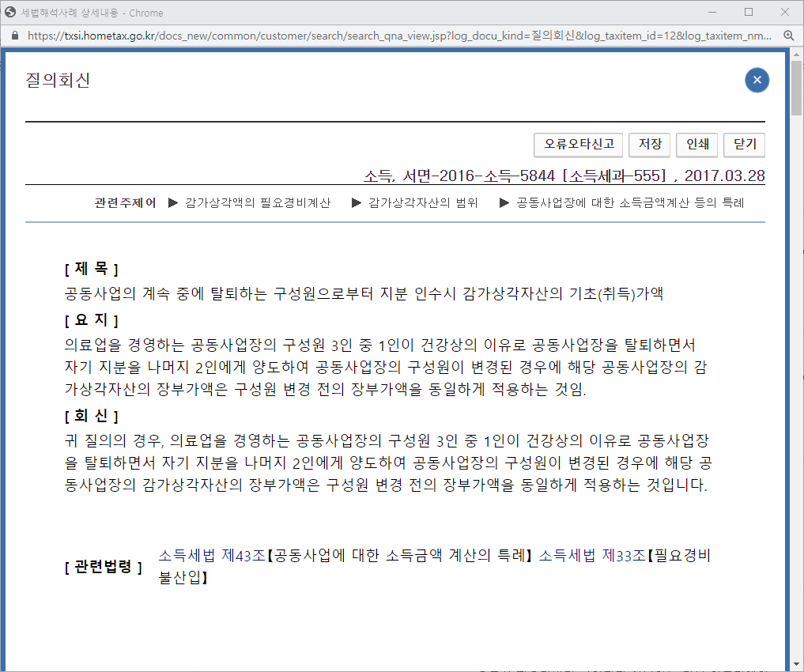Viewport: 804px width, 672px height.
Task: Select 감가상각액의 필요경비계산 keyword
Action: 258,203
